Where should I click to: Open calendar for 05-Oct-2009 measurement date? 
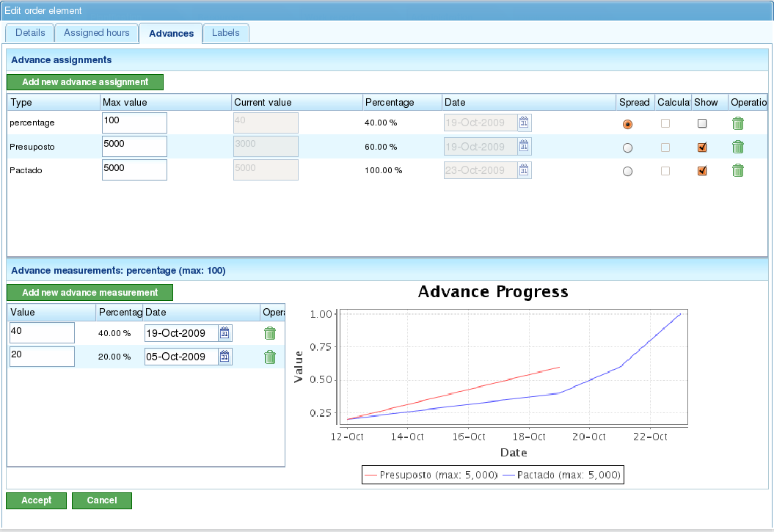pyautogui.click(x=225, y=357)
